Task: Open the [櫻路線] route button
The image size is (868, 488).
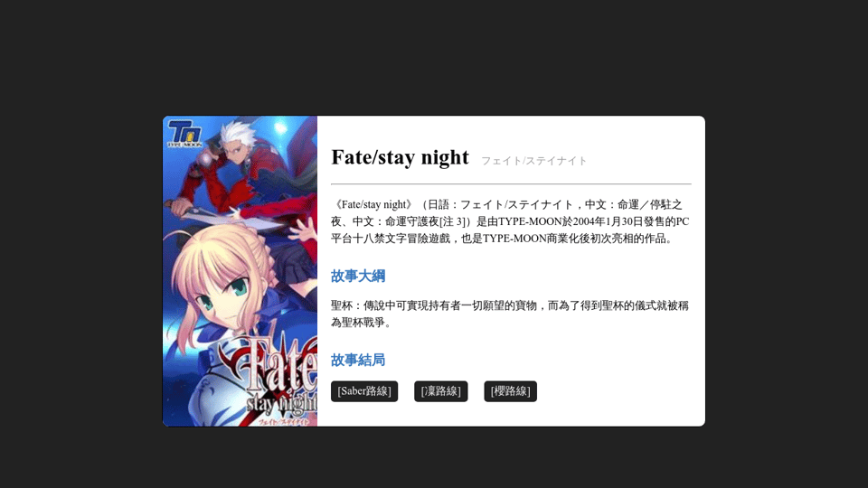Action: (x=510, y=391)
